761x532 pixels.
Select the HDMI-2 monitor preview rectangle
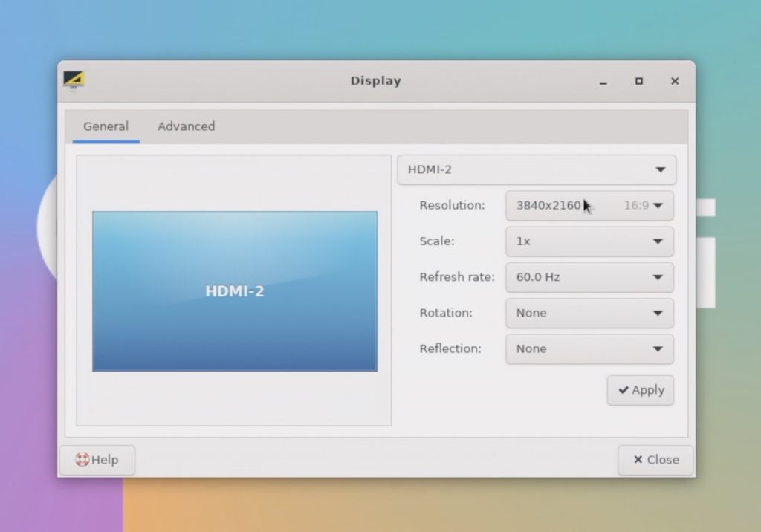(234, 291)
